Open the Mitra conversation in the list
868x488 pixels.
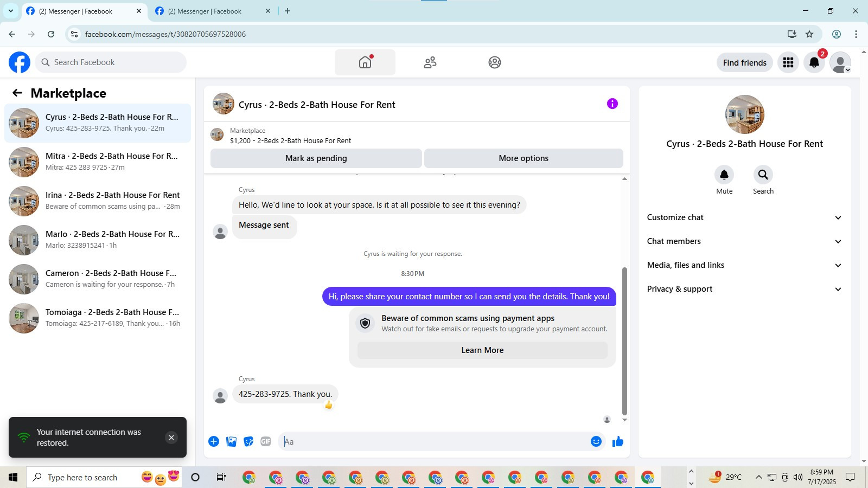tap(98, 162)
